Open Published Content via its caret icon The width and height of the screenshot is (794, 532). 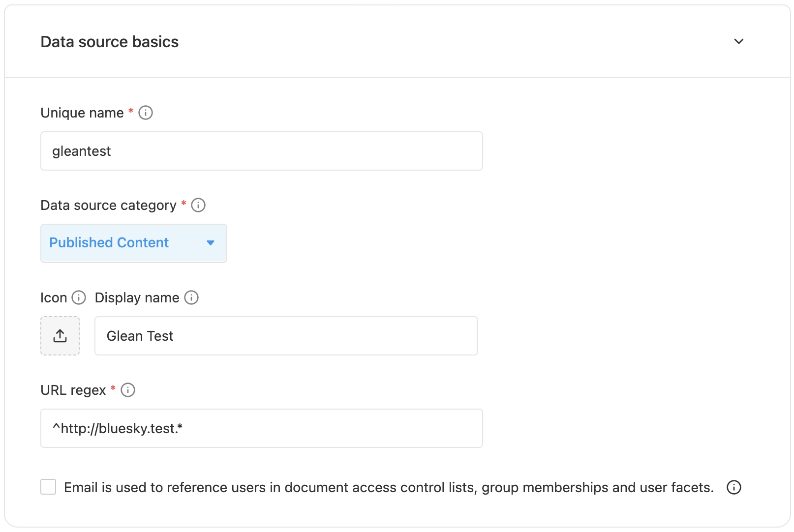click(211, 242)
